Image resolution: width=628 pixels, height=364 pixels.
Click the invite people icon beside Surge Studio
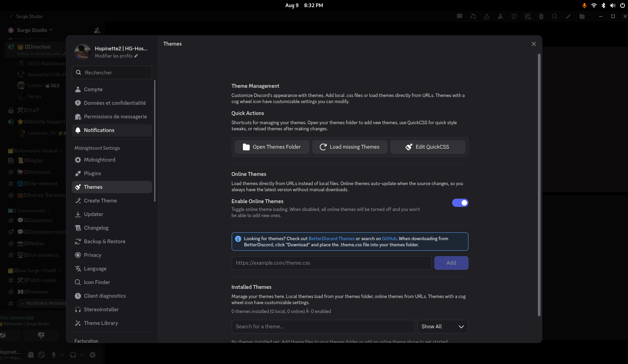[97, 30]
